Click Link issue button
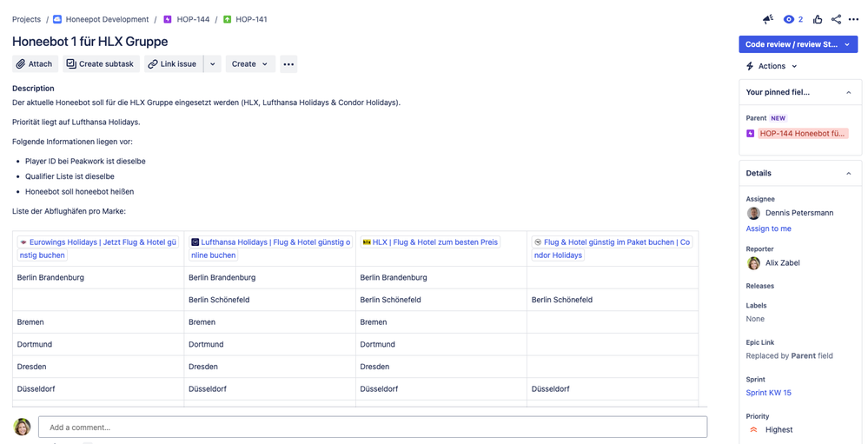The height and width of the screenshot is (444, 868). (173, 63)
